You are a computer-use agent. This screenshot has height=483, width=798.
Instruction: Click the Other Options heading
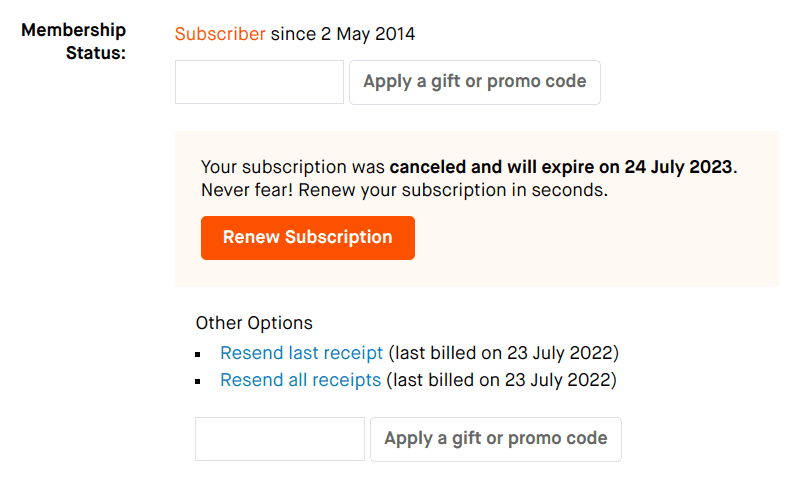pos(254,323)
